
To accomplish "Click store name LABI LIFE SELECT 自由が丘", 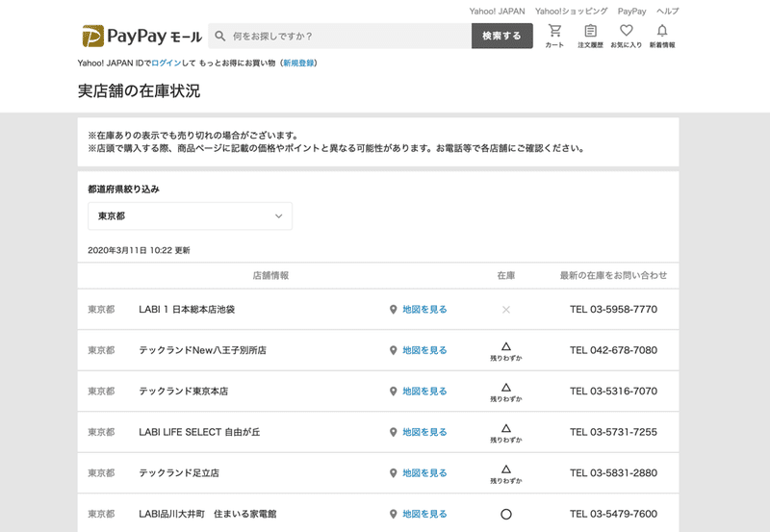I will (199, 432).
